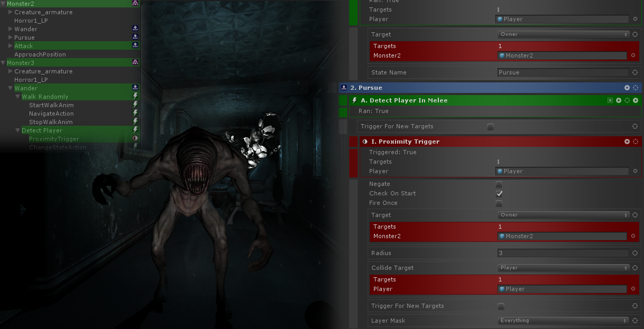Screen dimensions: 644x329
Task: Select the ApproachPosition item
Action: click(40, 54)
